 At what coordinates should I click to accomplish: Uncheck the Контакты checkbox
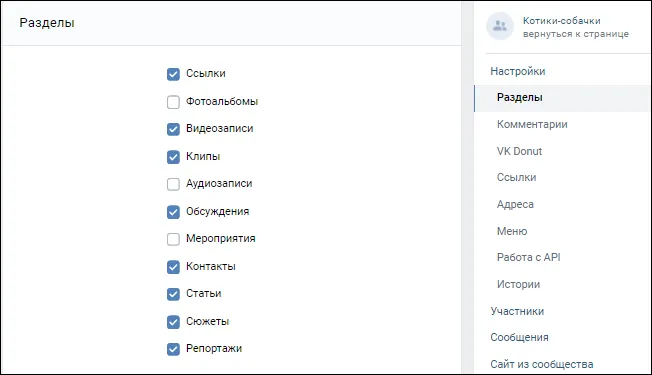[x=173, y=267]
